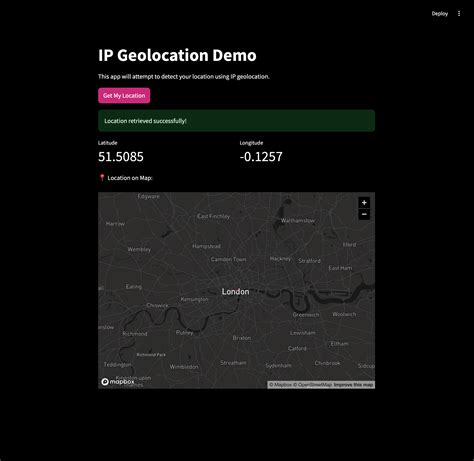
Task: Select the longitude value -0.1257
Action: click(x=261, y=157)
